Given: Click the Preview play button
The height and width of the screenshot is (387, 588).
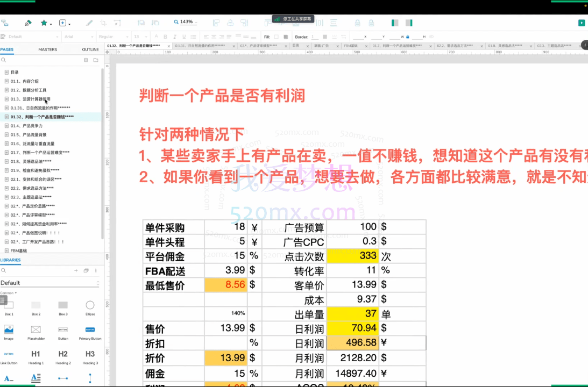Looking at the screenshot, I should coord(581,23).
